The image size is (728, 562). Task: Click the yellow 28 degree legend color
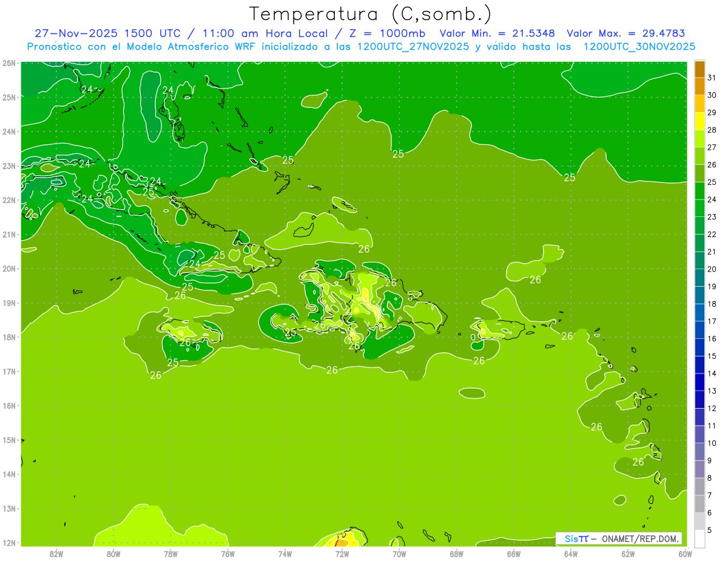tap(699, 121)
